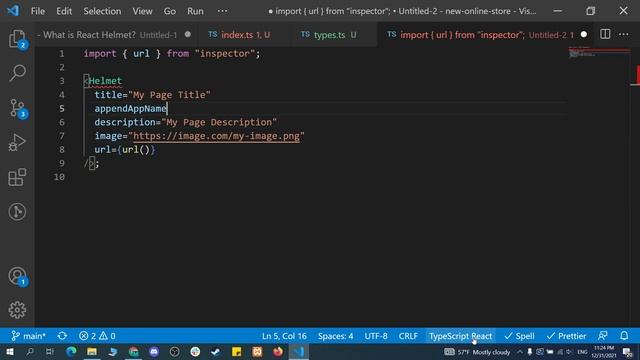Open the Edit menu
The height and width of the screenshot is (360, 640).
click(x=64, y=11)
